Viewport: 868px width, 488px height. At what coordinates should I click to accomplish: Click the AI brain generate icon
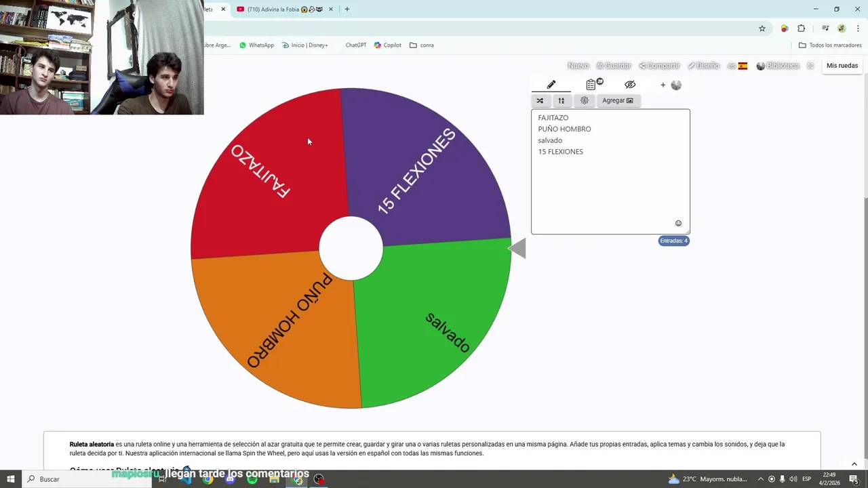coord(585,100)
